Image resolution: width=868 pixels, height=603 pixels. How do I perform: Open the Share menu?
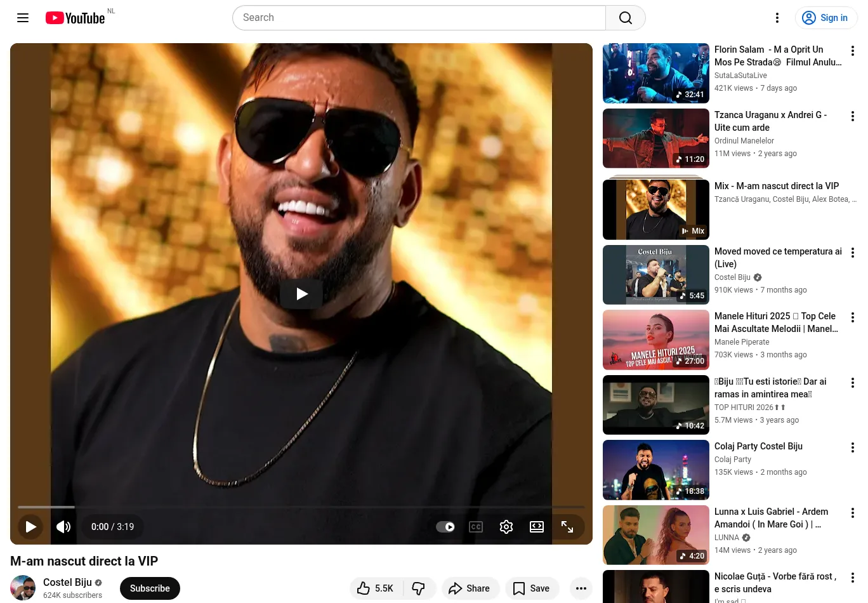470,588
